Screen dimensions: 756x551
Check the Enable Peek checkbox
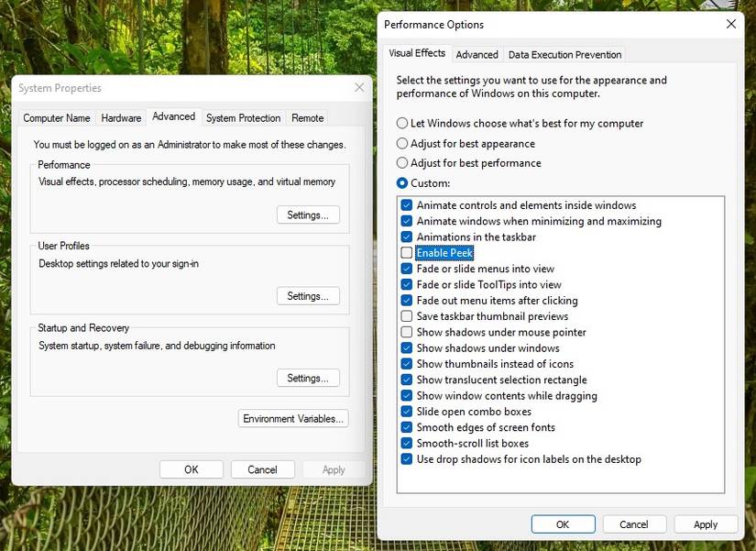tap(407, 253)
